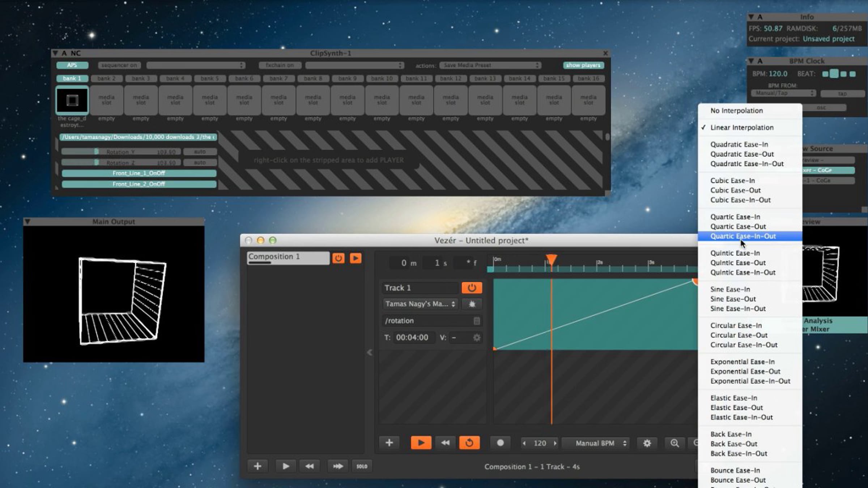
Task: Click the zoom in magnifier icon
Action: (x=674, y=443)
